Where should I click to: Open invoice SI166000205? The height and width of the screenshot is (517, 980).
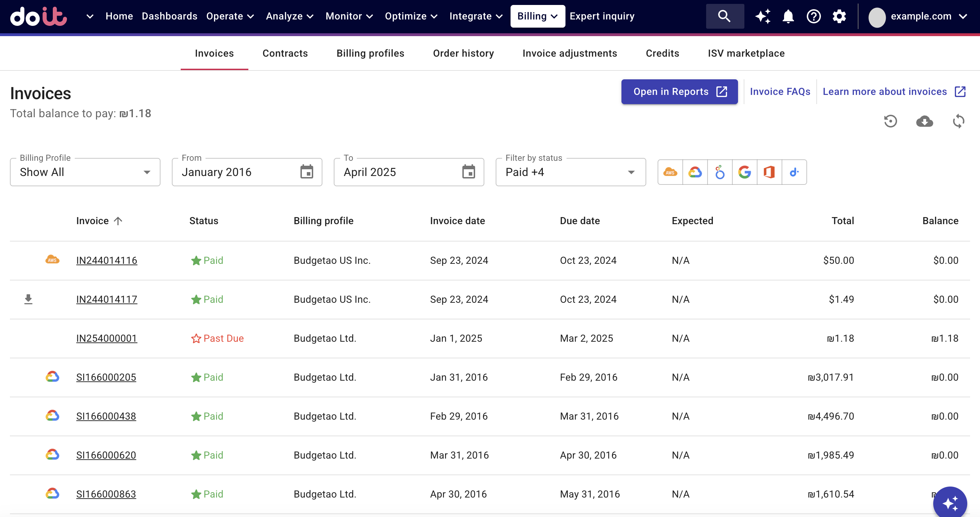point(106,377)
